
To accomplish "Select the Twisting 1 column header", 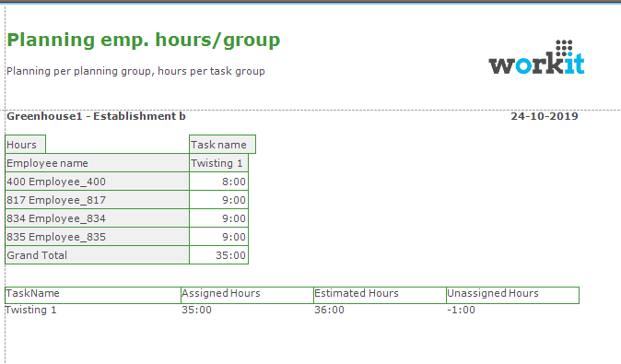I will coord(218,163).
